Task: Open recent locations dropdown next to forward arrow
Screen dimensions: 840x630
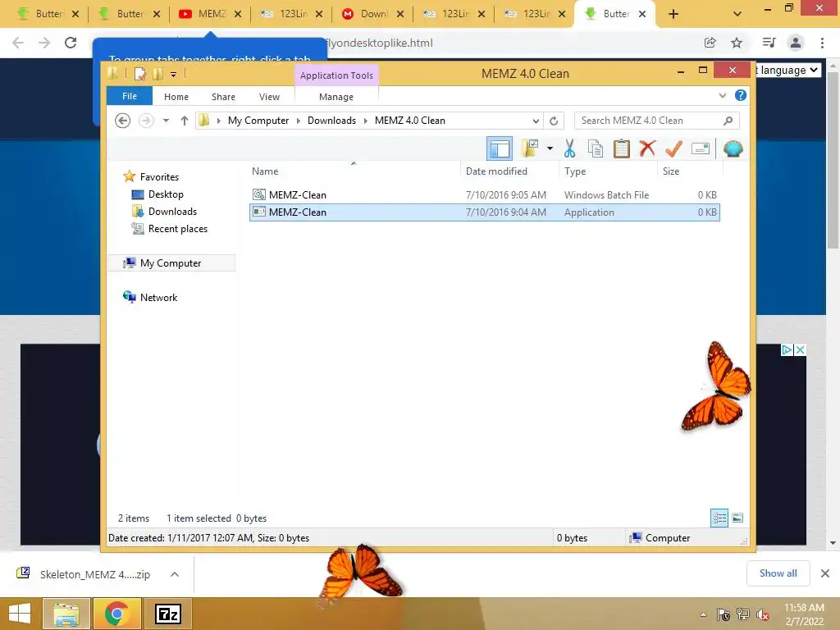Action: 166,121
